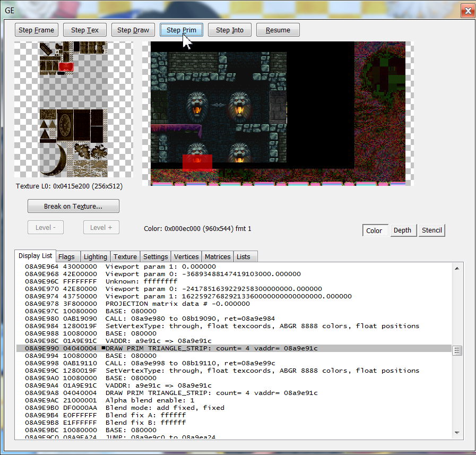Go to the Matrices tab

pyautogui.click(x=217, y=257)
